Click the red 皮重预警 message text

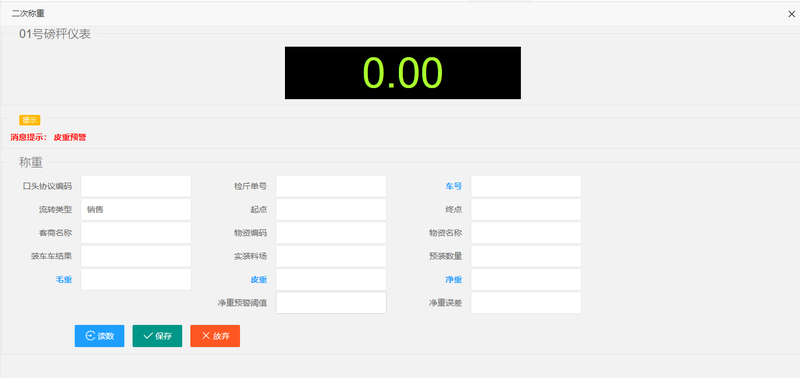click(70, 137)
